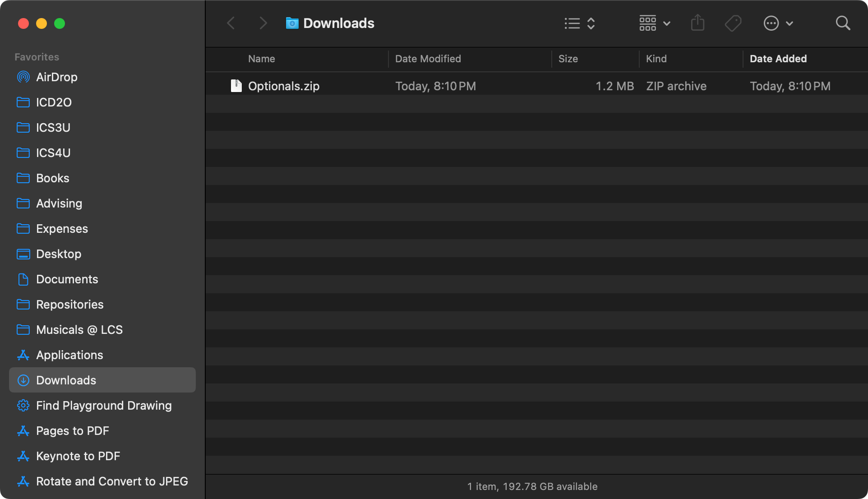Toggle sort order on Date Added column
This screenshot has height=499, width=868.
pos(778,59)
